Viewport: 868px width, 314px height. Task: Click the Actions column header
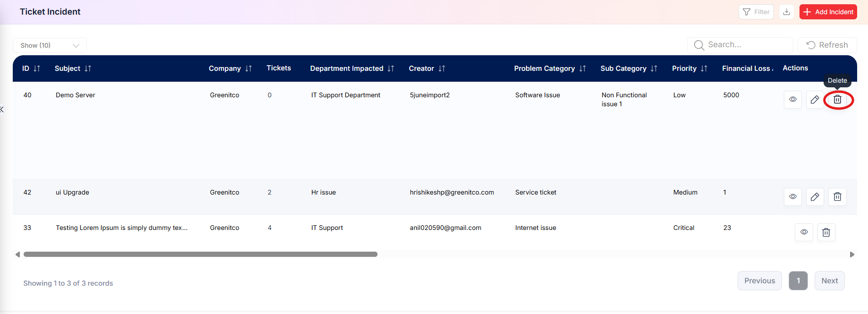[x=795, y=68]
